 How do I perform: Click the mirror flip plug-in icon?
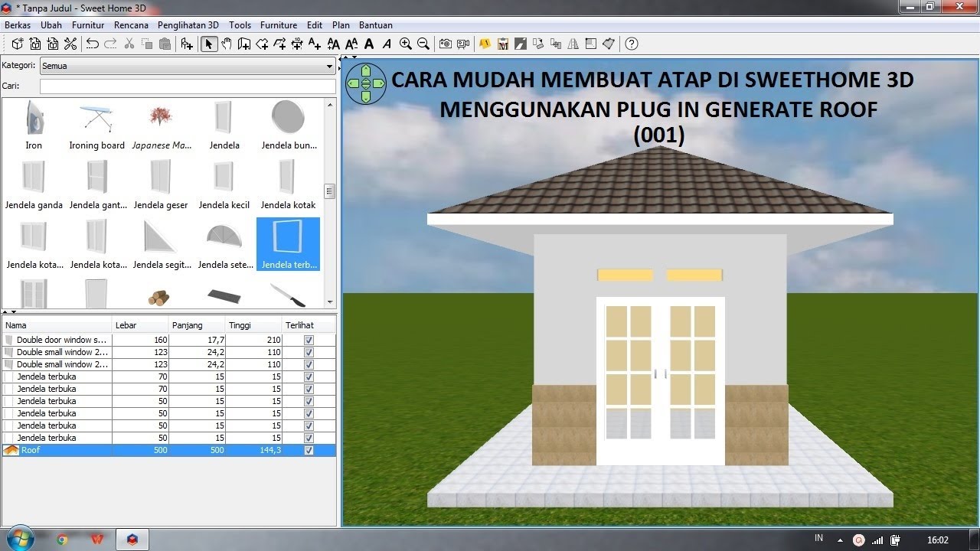(x=573, y=44)
